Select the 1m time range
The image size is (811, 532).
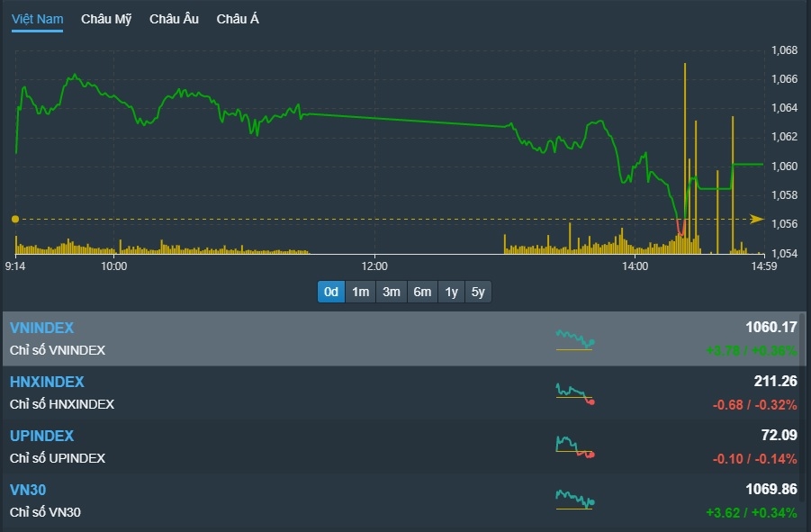361,292
